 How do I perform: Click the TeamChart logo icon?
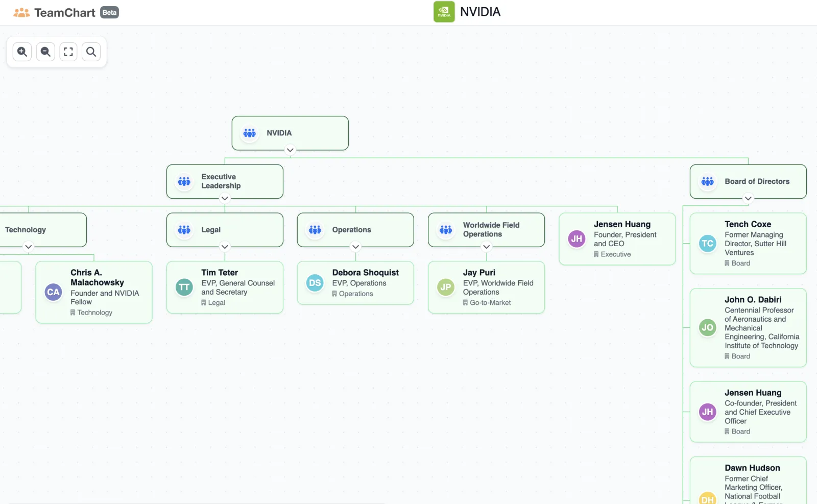(x=21, y=13)
